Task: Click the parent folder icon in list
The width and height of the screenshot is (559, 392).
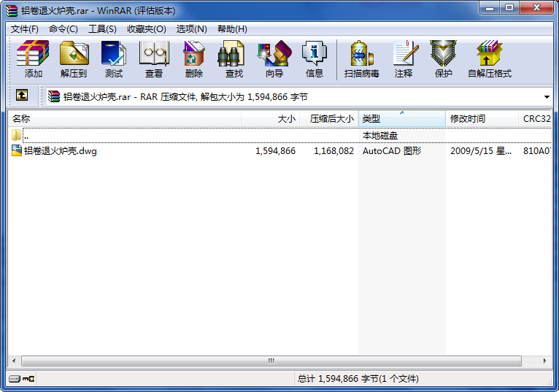Action: pyautogui.click(x=16, y=135)
